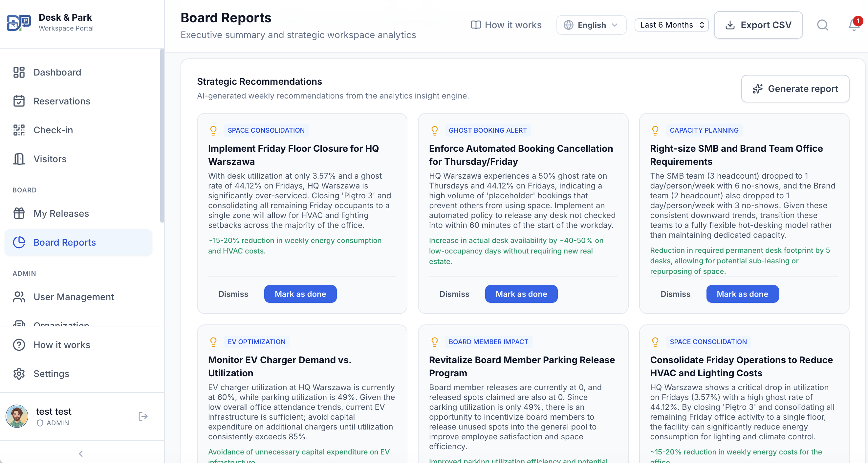
Task: Click the Board Reports pie chart icon
Action: (x=19, y=243)
